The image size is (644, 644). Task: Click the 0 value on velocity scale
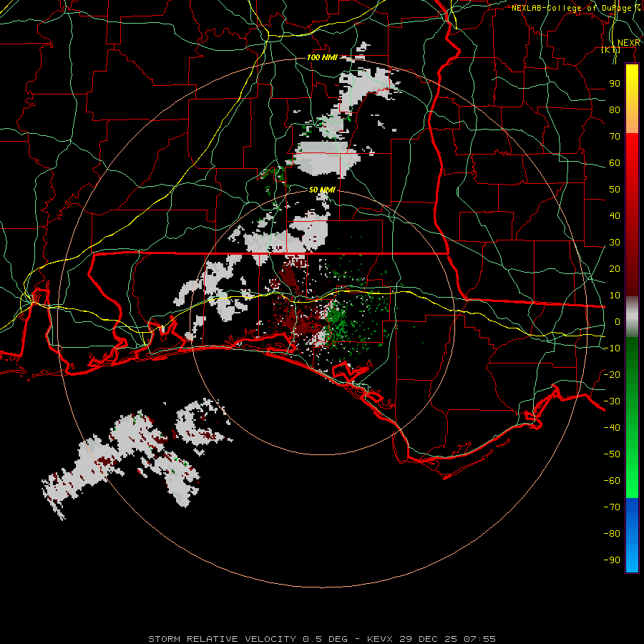[618, 321]
